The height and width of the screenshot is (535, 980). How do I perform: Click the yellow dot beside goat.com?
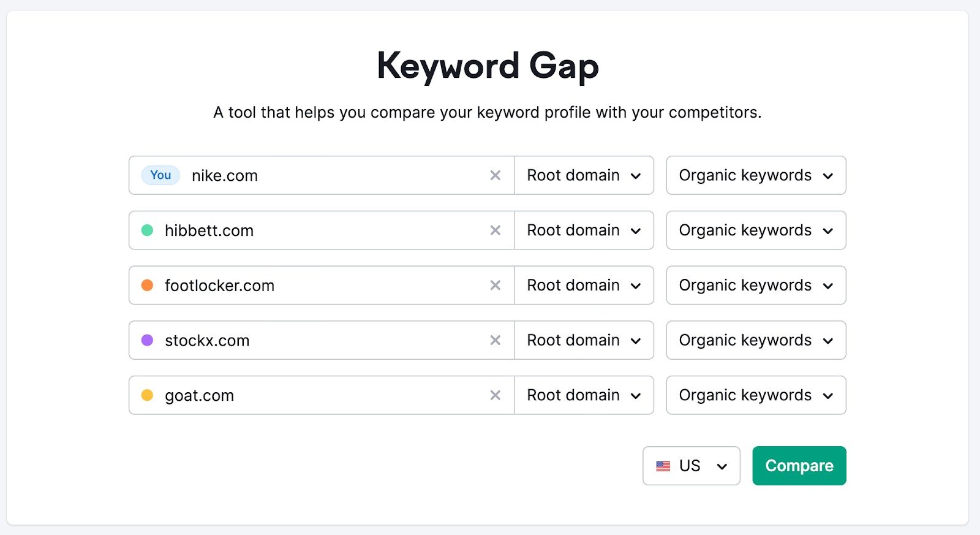click(x=147, y=395)
